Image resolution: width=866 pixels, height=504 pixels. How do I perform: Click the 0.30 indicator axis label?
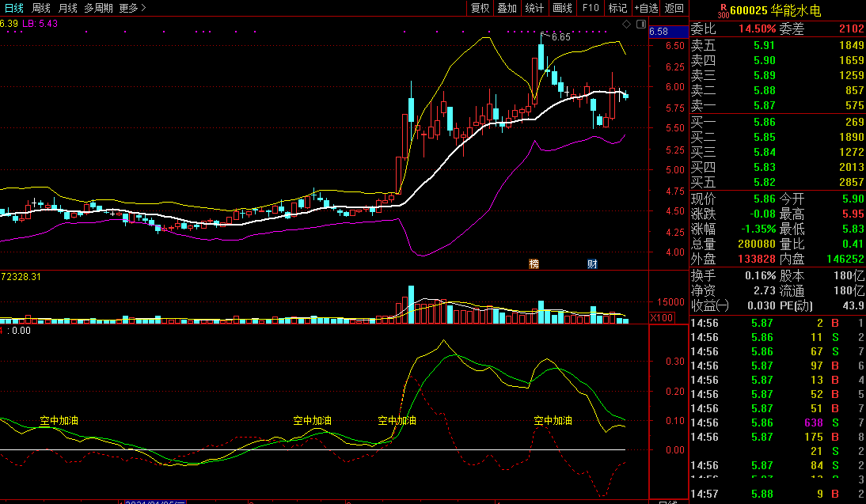[x=675, y=362]
